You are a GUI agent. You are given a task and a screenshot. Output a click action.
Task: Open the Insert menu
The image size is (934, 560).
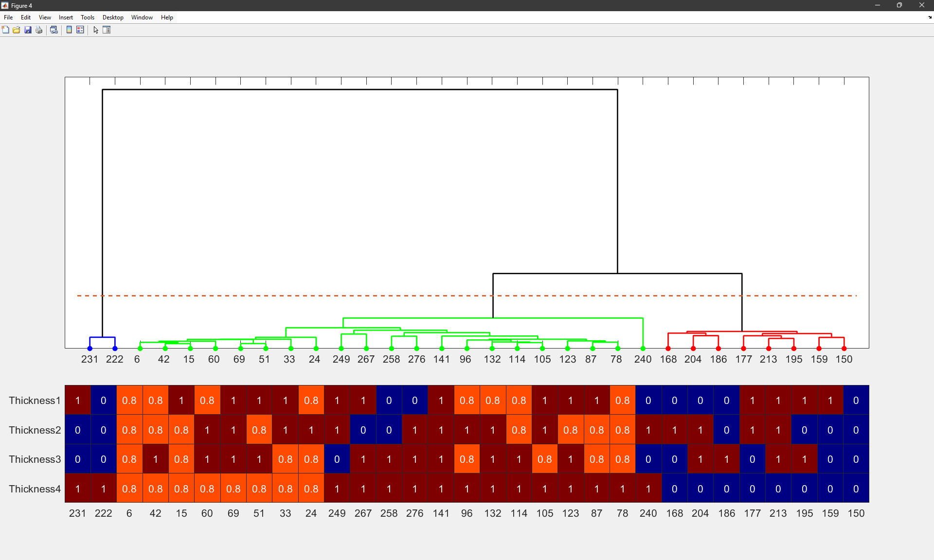(x=66, y=17)
